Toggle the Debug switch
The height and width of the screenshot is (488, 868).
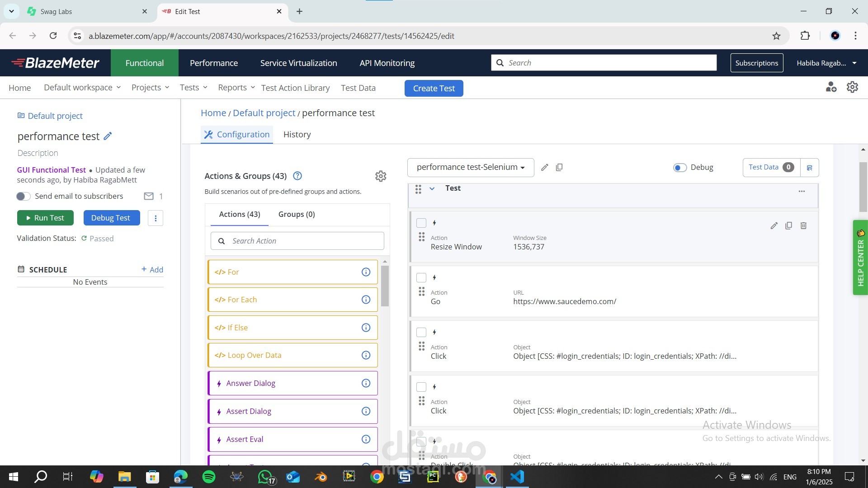(680, 168)
